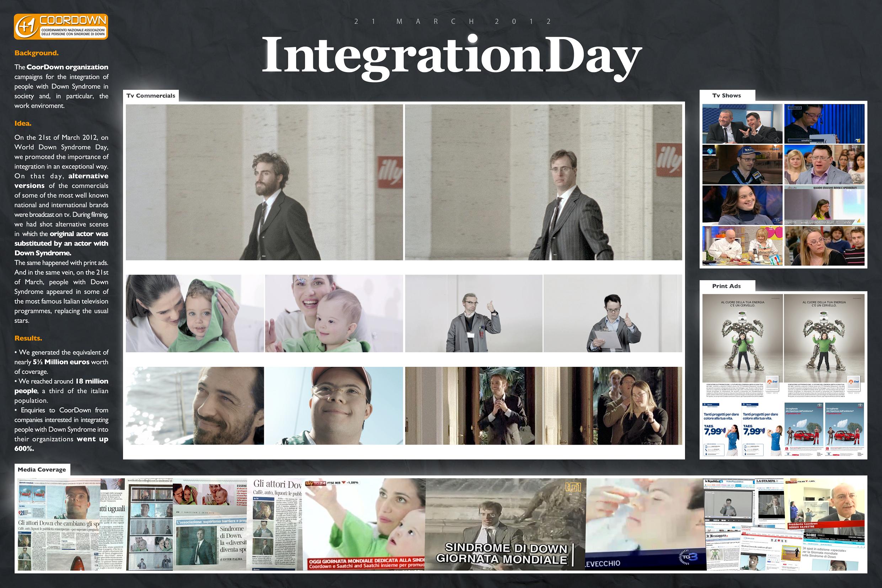Open the Tv Shows still of the woman with glasses in audience
This screenshot has height=588, width=882.
[x=824, y=246]
